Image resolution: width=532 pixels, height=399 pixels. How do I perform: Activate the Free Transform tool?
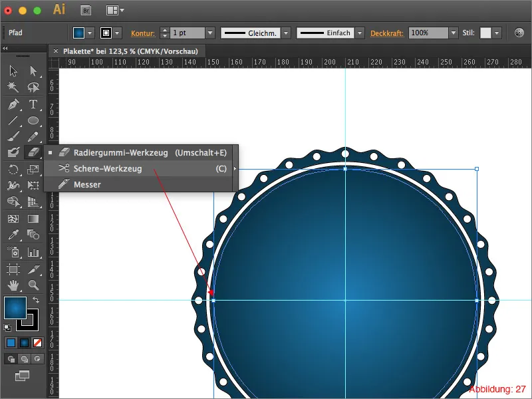[33, 186]
